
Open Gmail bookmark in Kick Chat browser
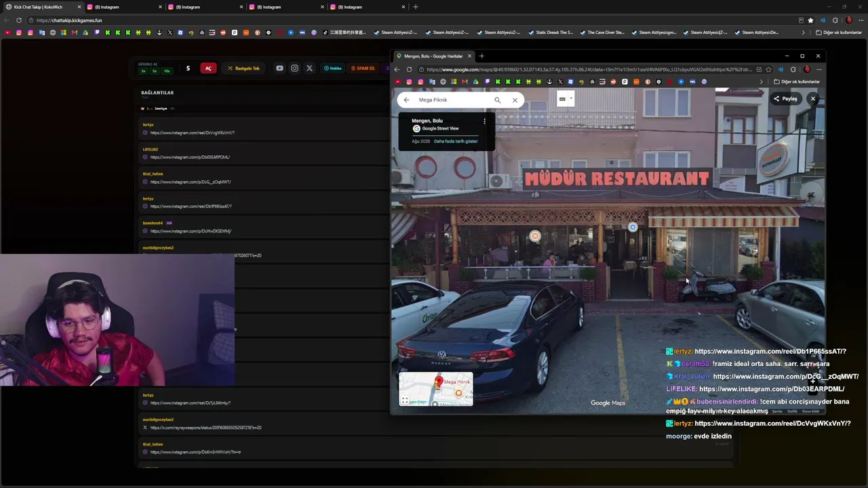75,33
